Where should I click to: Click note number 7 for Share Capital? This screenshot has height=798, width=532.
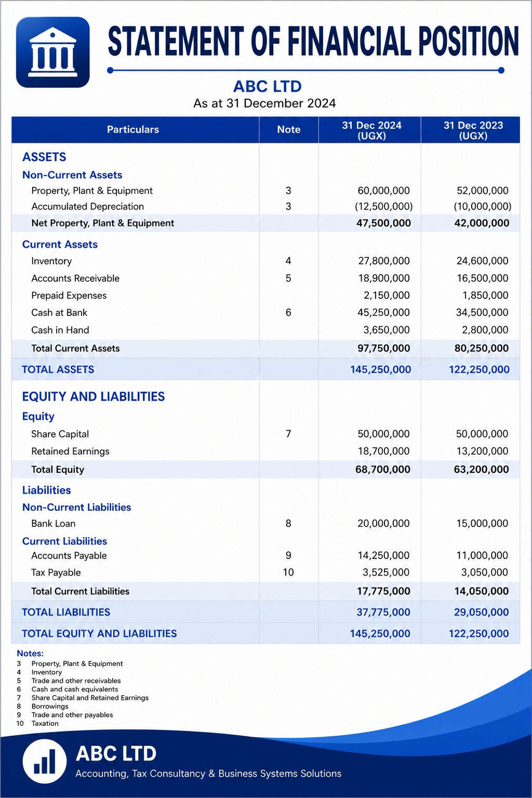tap(288, 434)
